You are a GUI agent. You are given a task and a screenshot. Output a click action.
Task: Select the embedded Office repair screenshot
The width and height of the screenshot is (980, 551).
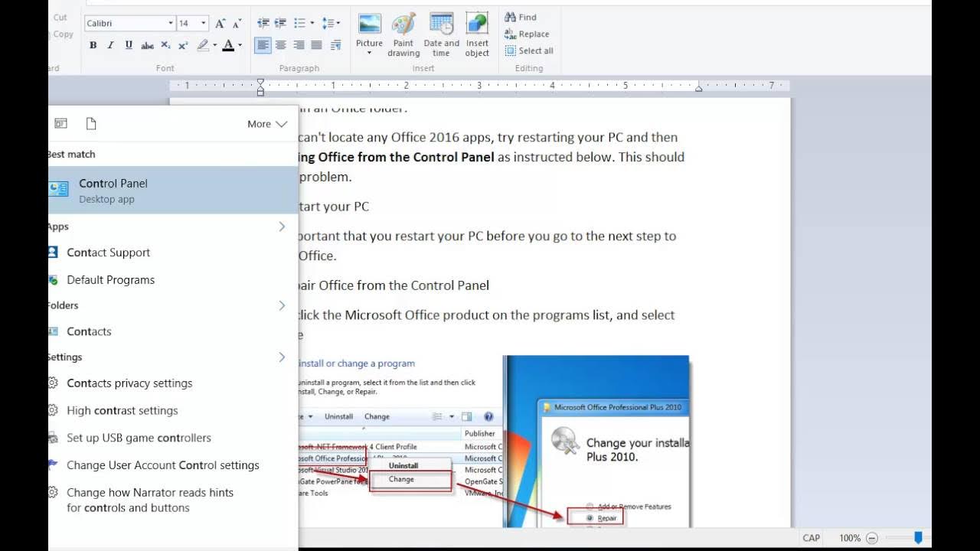pyautogui.click(x=493, y=442)
